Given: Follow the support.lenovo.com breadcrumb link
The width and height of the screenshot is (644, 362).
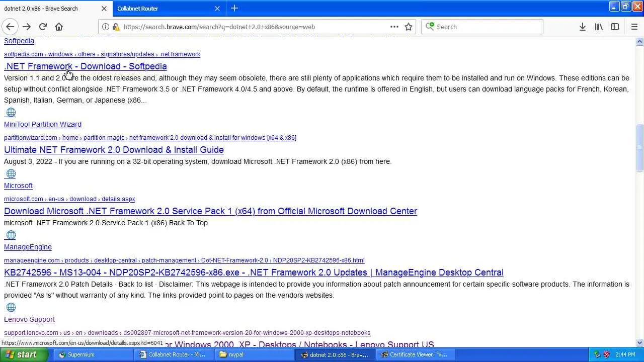Looking at the screenshot, I should pos(187,333).
